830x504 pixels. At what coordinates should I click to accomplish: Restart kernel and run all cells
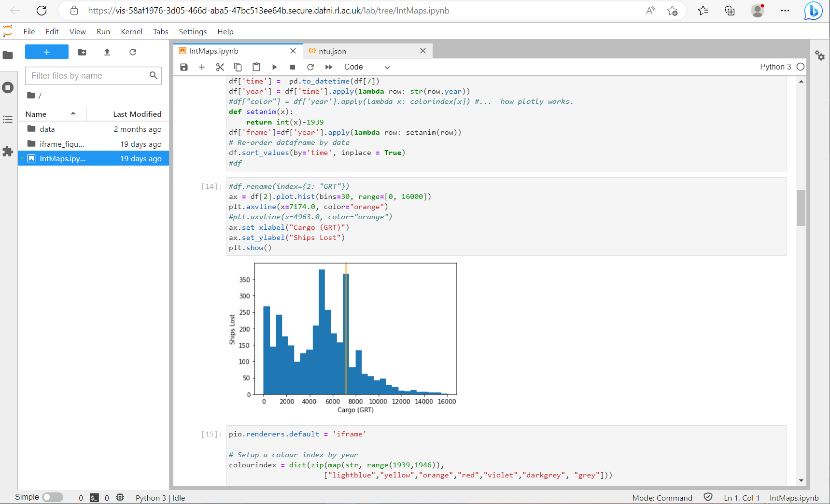pyautogui.click(x=329, y=67)
